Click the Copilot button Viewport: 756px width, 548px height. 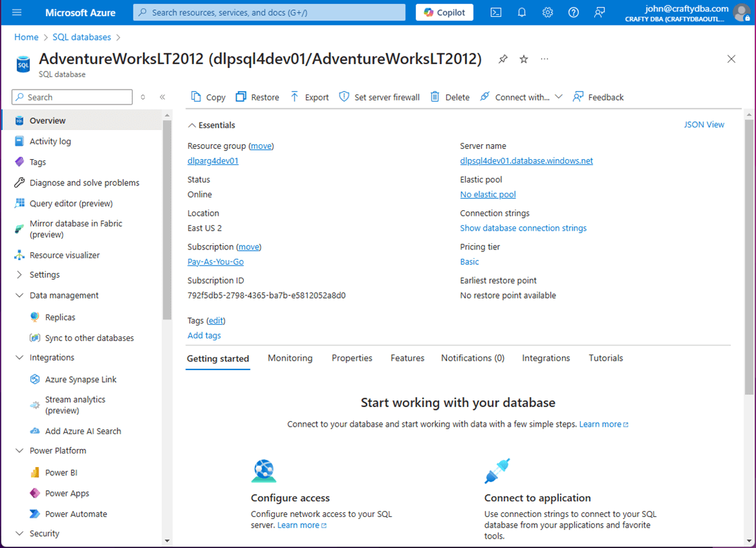(x=445, y=13)
